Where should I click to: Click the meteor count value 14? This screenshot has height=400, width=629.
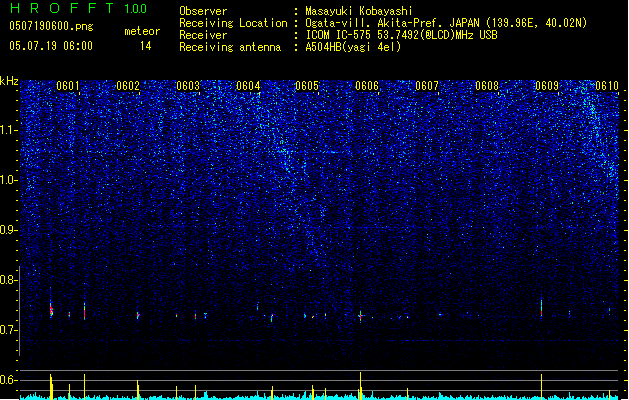pos(145,46)
